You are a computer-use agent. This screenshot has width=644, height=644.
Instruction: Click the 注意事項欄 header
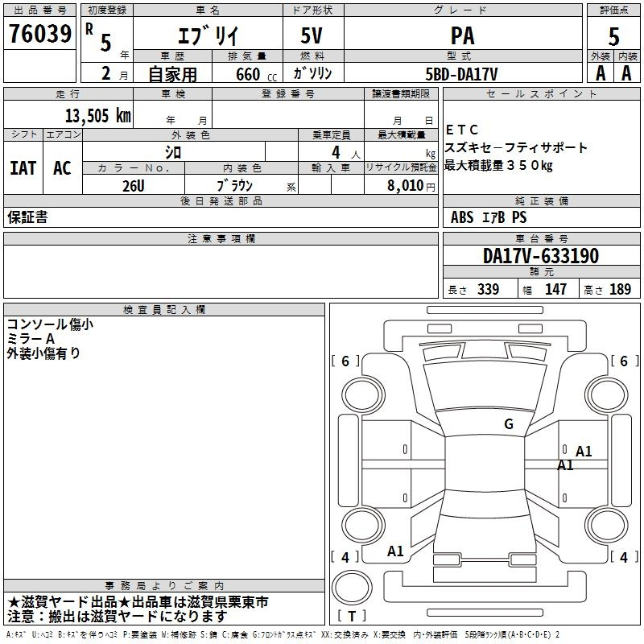221,238
